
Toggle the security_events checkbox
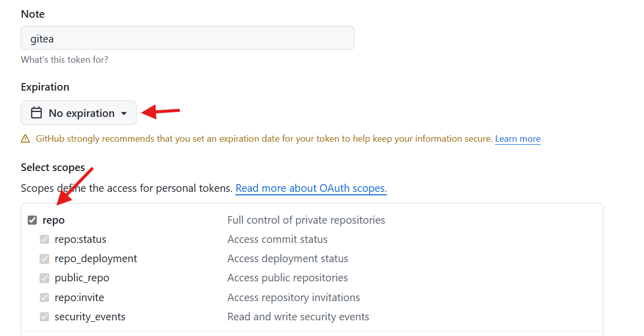coord(45,317)
